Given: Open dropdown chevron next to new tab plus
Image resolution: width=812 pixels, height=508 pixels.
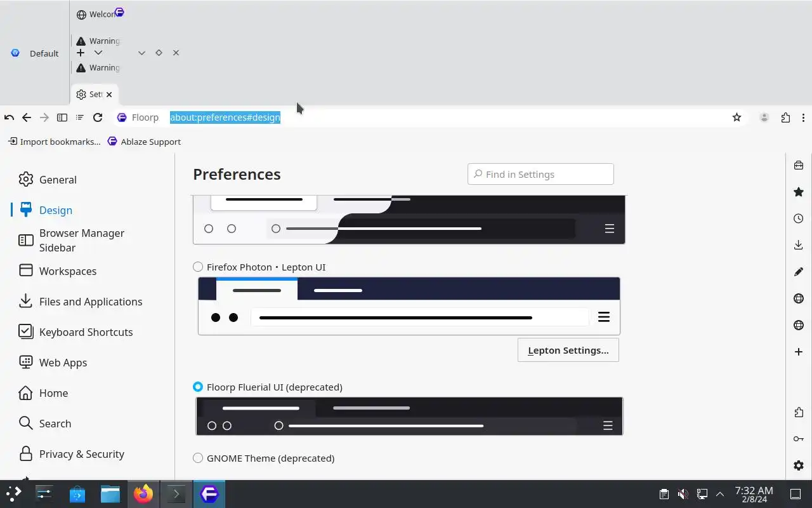Looking at the screenshot, I should tap(98, 53).
